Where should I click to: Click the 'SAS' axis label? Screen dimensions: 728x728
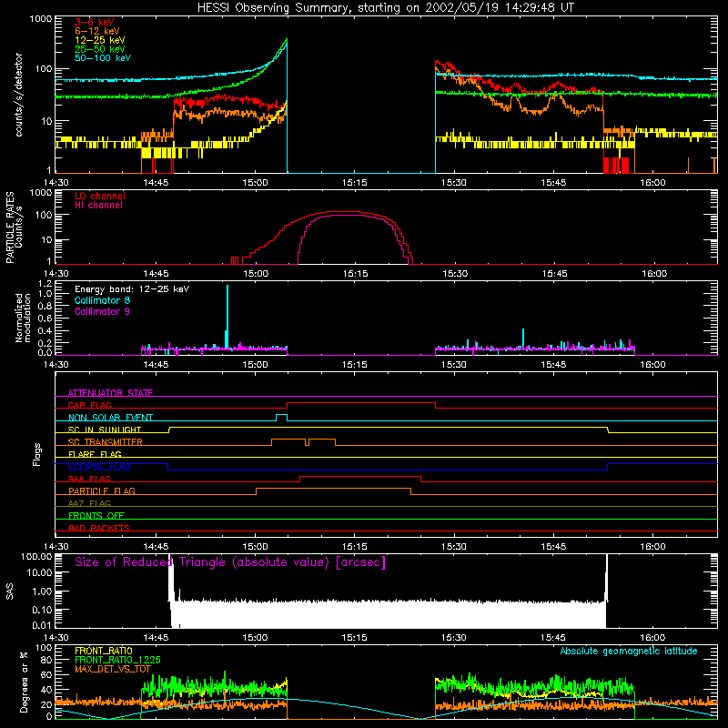(10, 591)
